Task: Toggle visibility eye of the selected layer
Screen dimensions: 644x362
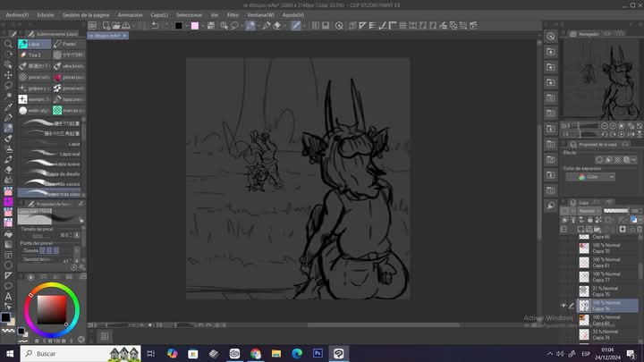Action: tap(563, 306)
